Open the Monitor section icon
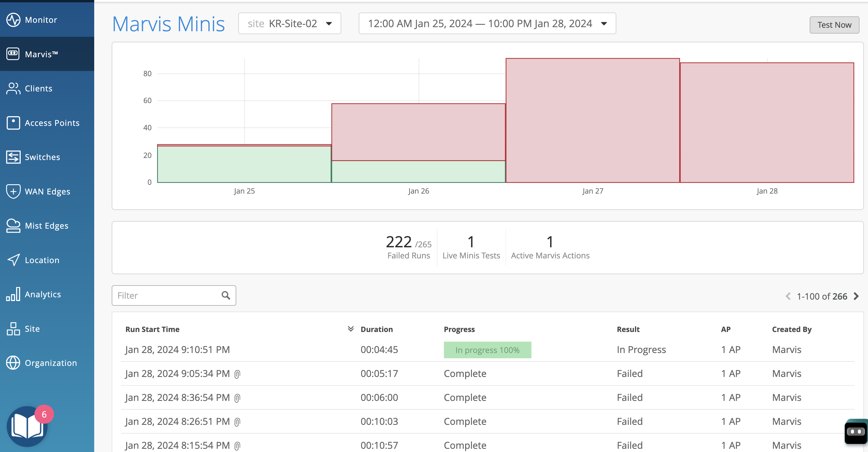 pyautogui.click(x=13, y=20)
